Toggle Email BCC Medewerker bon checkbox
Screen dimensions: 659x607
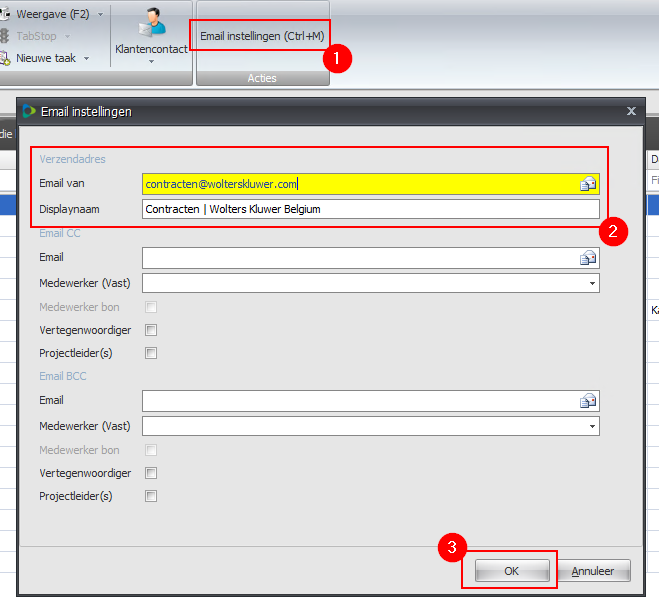click(151, 450)
